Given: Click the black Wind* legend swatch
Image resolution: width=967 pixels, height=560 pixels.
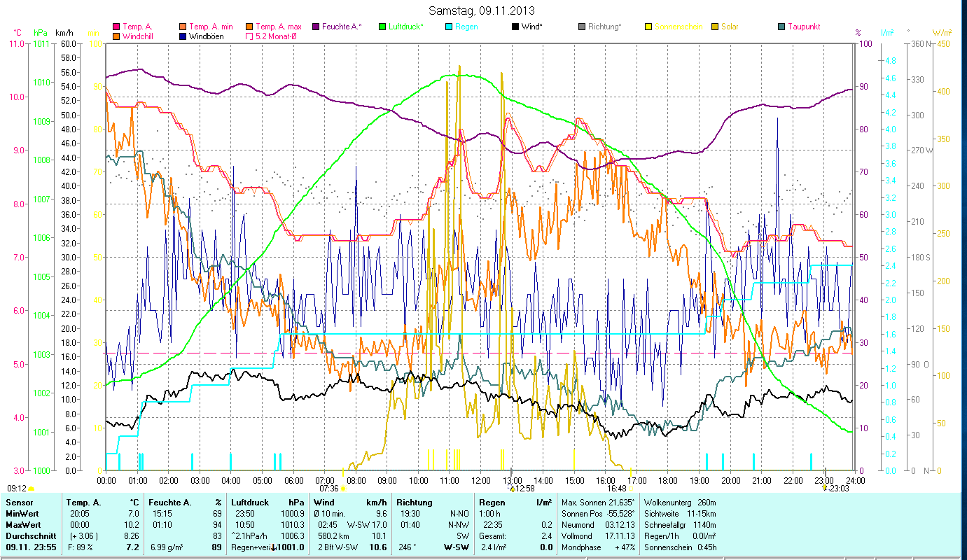Looking at the screenshot, I should click(515, 27).
